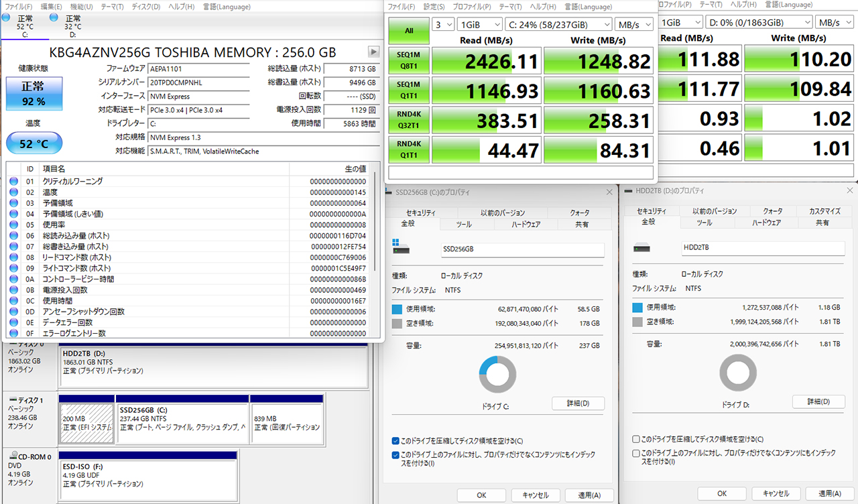The image size is (858, 504).
Task: Click status icon of 総書き込み量 (ホスト) SMART row
Action: pos(14,247)
